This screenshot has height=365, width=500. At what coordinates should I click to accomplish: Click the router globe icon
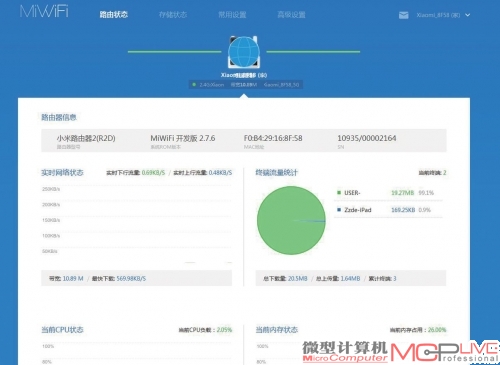(x=244, y=52)
